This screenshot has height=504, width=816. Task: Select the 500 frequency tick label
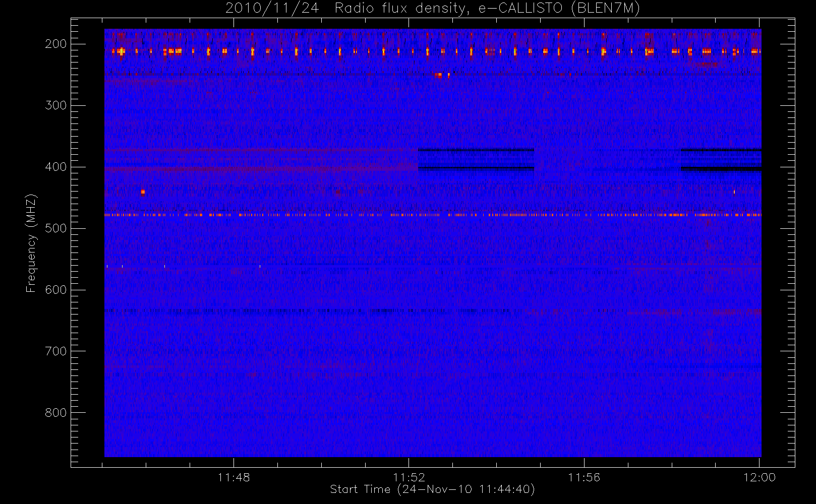(x=56, y=228)
